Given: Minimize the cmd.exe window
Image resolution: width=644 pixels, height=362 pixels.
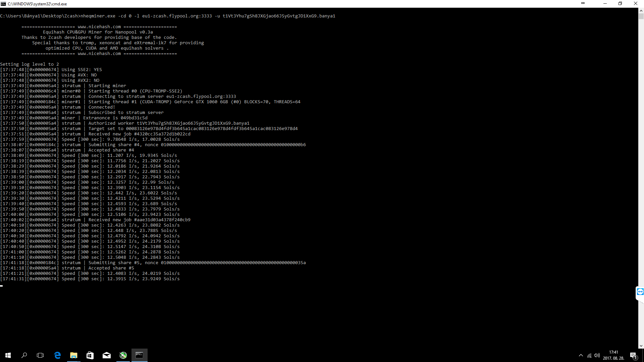Looking at the screenshot, I should 605,4.
